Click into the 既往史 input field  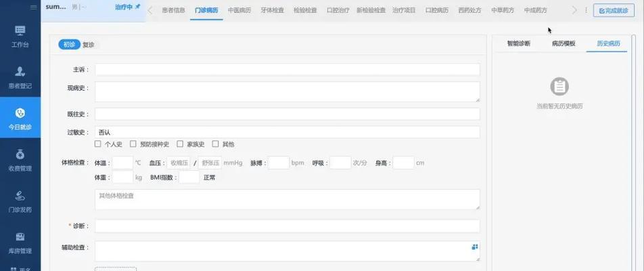point(287,114)
